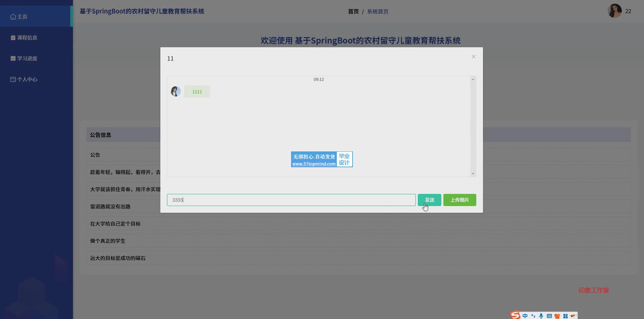This screenshot has height=319, width=644.
Task: Open 个人中心 in the sidebar
Action: [x=27, y=79]
